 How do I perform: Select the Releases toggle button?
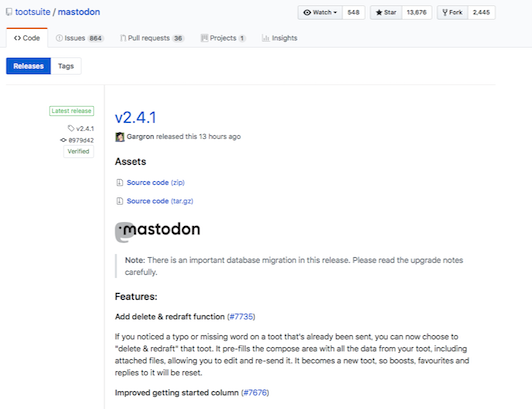(28, 66)
